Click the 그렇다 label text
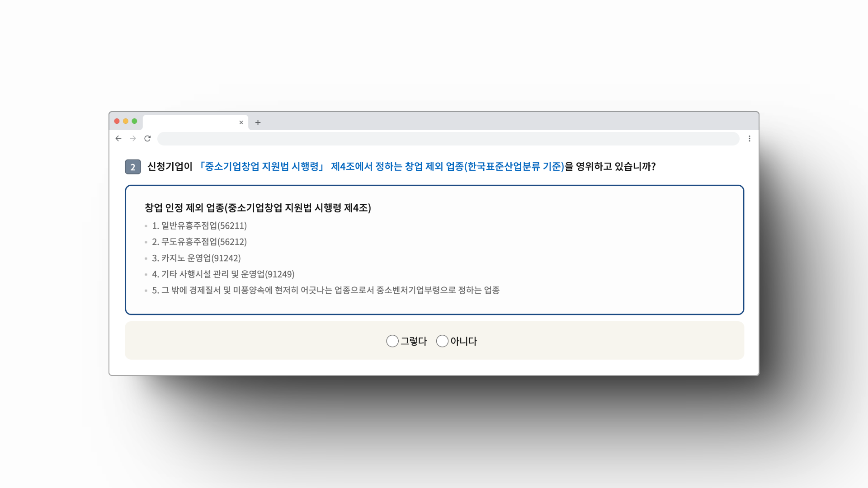This screenshot has width=868, height=488. click(x=414, y=341)
